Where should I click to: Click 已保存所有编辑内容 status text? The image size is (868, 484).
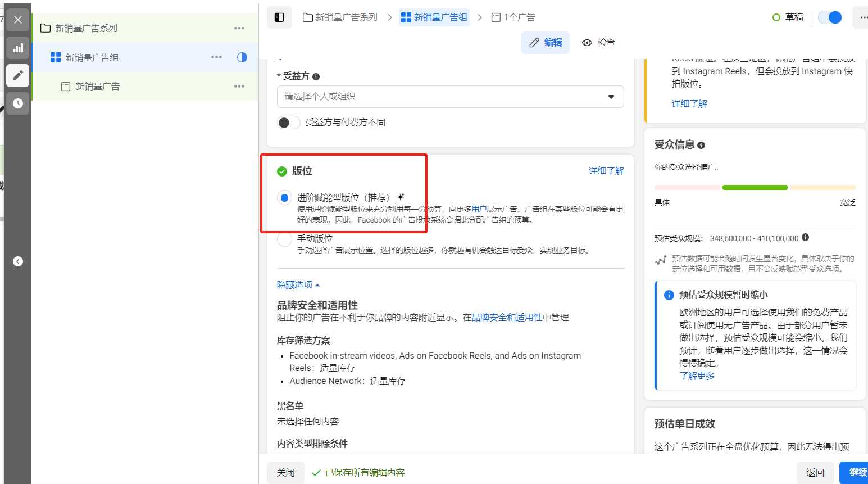click(x=365, y=473)
